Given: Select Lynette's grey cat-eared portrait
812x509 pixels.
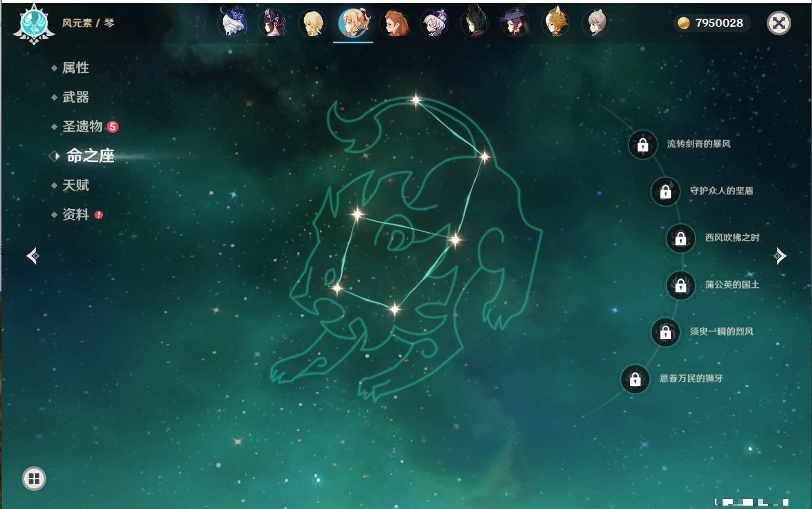Looking at the screenshot, I should click(x=596, y=22).
